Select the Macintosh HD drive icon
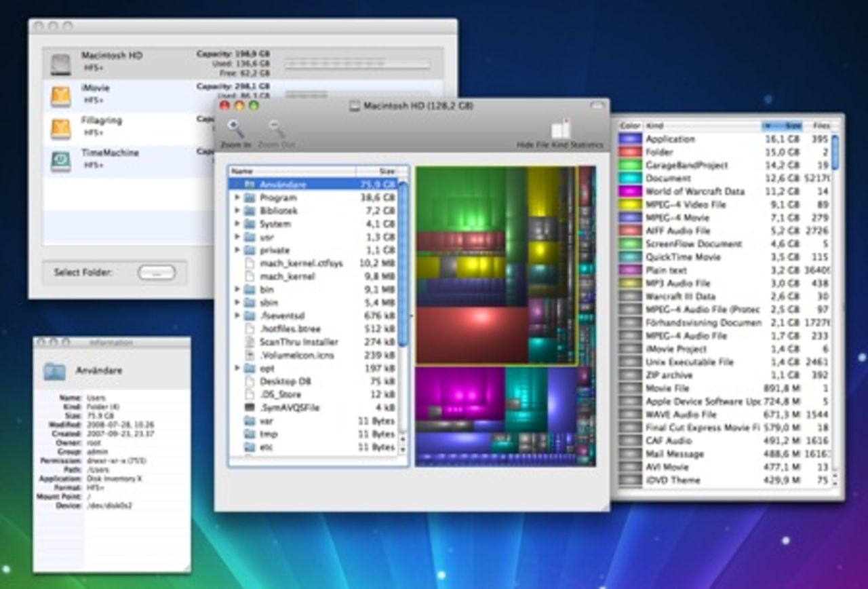This screenshot has width=868, height=589. point(60,64)
